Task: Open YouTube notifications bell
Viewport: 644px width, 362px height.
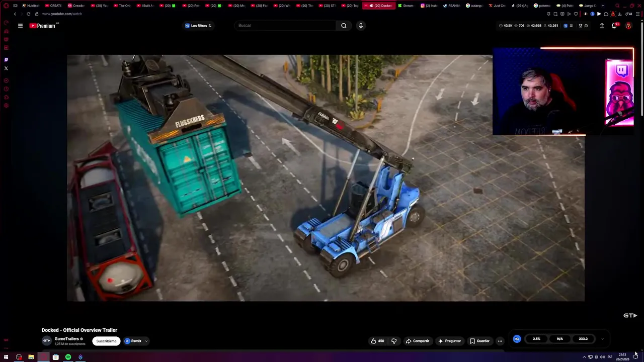Action: pyautogui.click(x=614, y=26)
